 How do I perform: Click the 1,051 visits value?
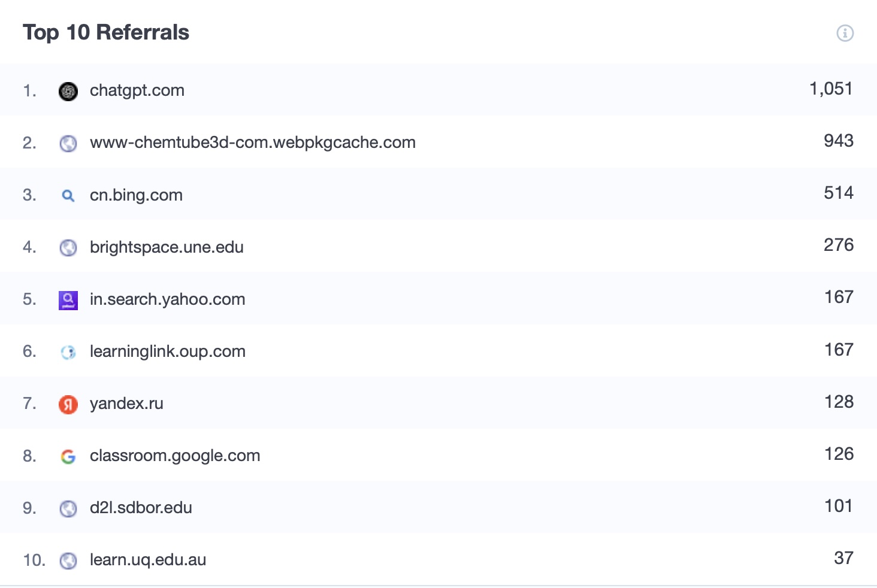pyautogui.click(x=831, y=89)
